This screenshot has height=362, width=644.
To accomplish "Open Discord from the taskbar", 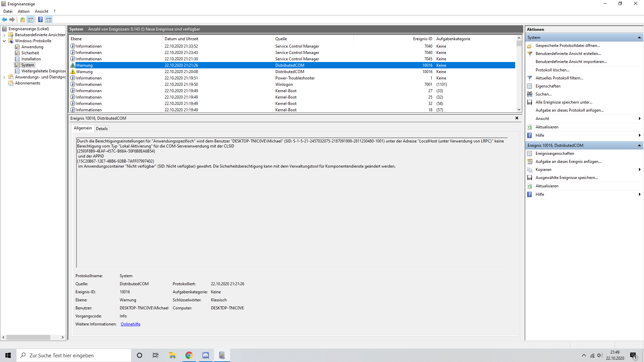I will point(205,355).
